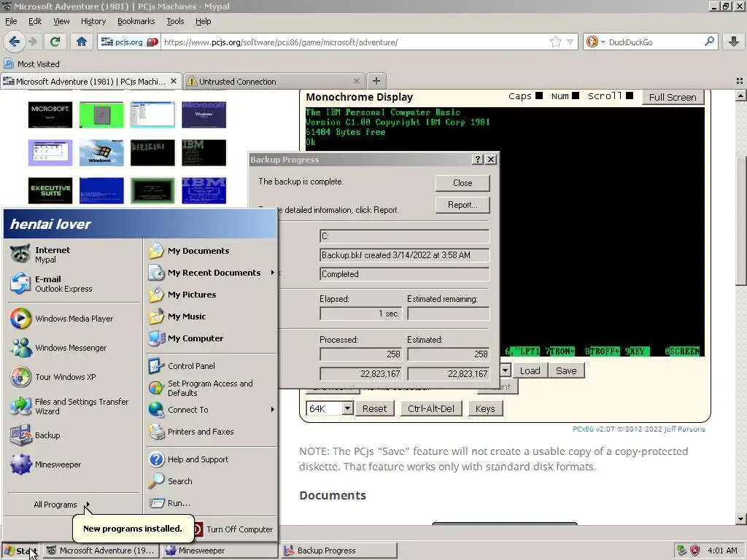Open a new tab with plus button
This screenshot has height=560, width=747.
click(376, 81)
